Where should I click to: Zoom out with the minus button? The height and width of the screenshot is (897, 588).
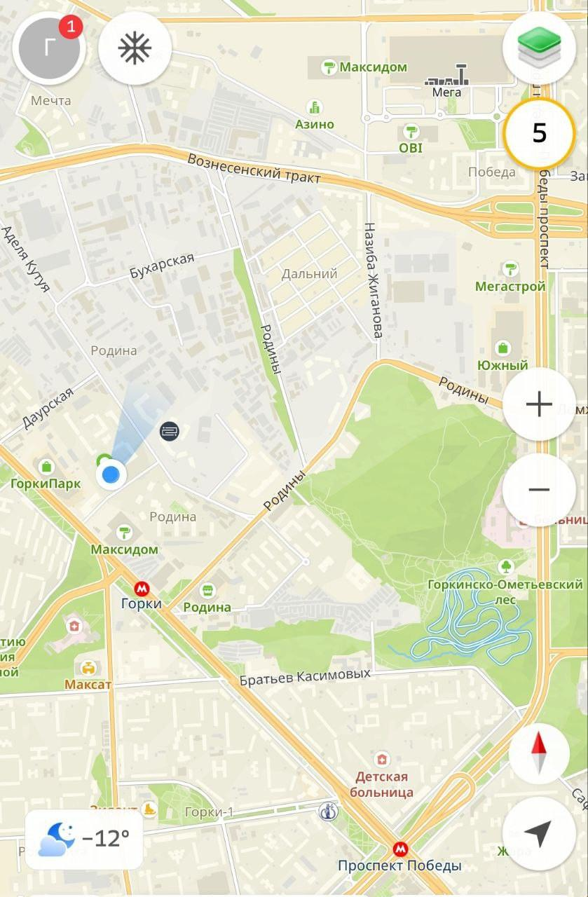point(539,489)
